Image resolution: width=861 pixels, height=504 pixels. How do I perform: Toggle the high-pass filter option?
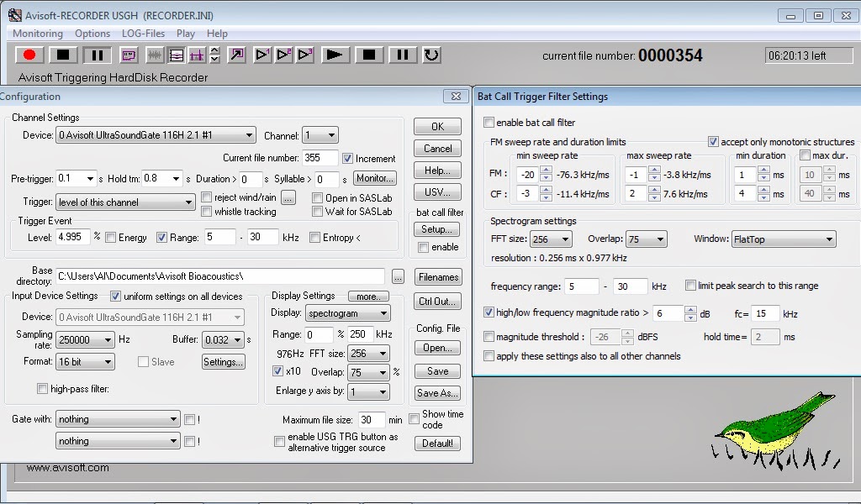(x=42, y=388)
